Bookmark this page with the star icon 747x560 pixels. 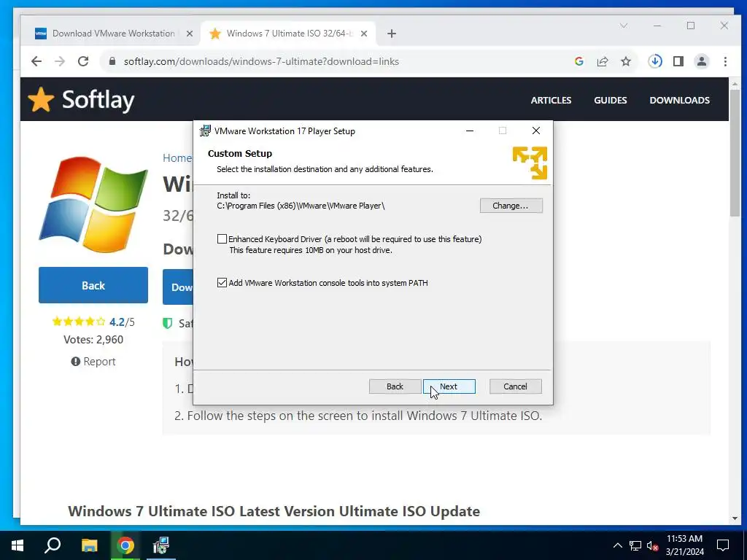(626, 61)
